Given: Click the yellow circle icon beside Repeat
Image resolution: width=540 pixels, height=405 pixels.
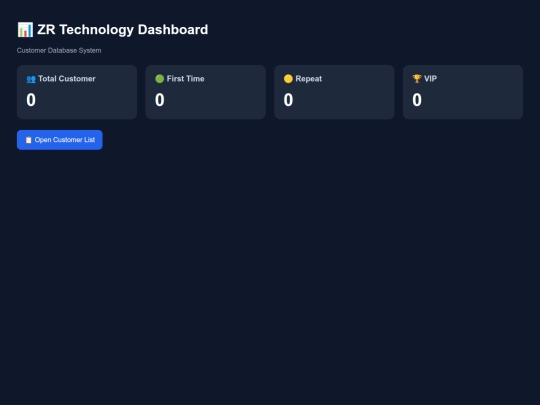Looking at the screenshot, I should click(288, 79).
